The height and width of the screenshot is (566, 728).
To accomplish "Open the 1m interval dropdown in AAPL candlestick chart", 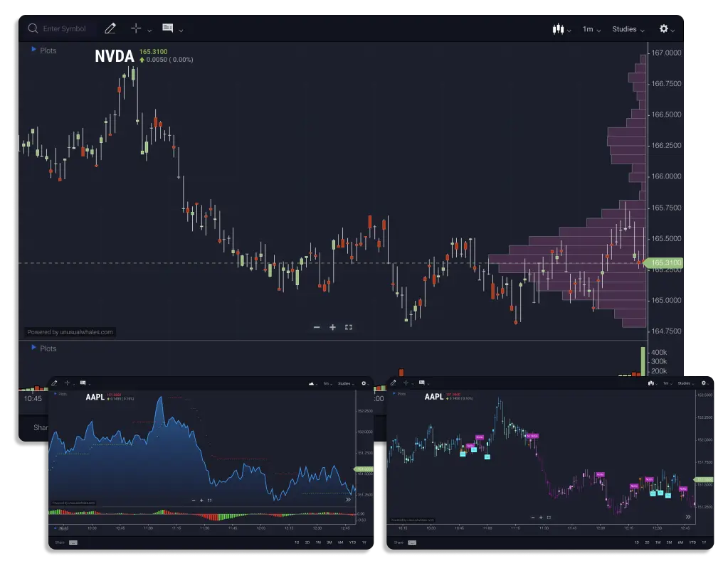I will 668,383.
